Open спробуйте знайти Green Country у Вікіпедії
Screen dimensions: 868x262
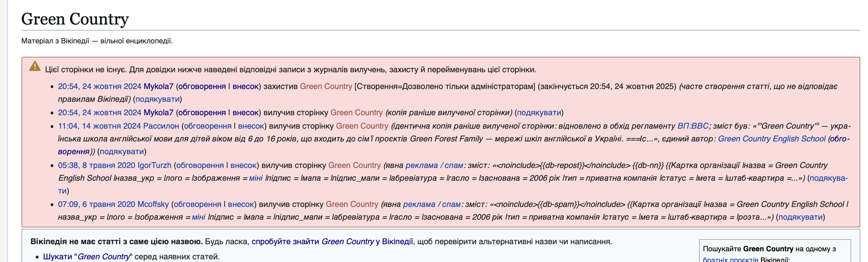(x=332, y=242)
